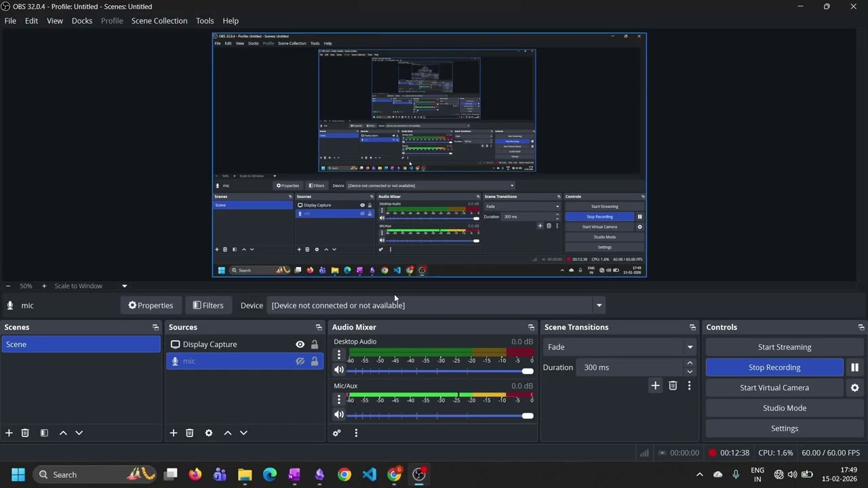Float the Scene Transitions dock

692,327
